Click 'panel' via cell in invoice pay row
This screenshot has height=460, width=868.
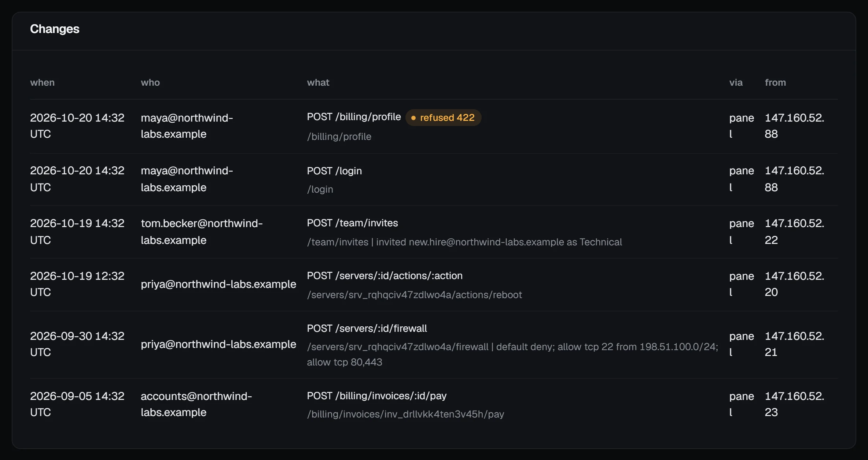pyautogui.click(x=742, y=404)
